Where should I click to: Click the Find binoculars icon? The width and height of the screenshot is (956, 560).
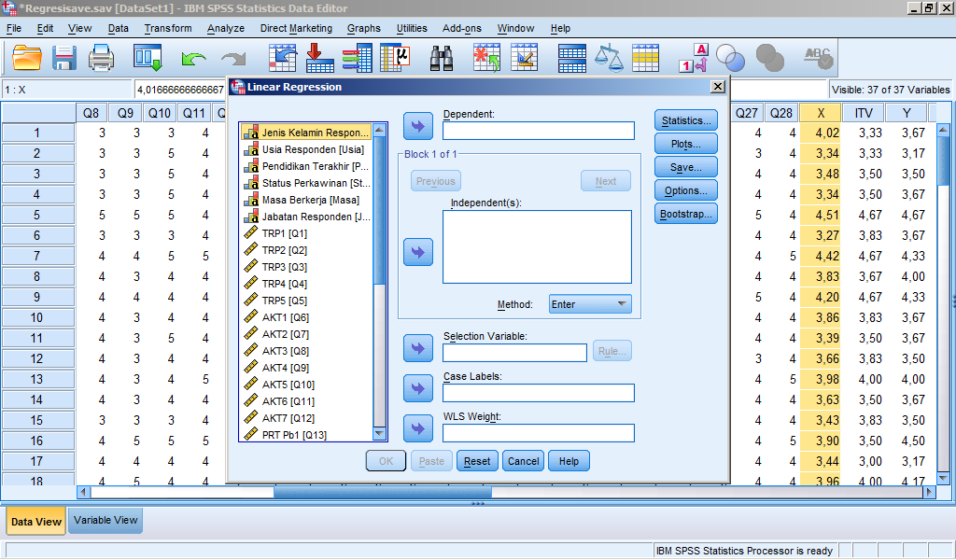441,59
